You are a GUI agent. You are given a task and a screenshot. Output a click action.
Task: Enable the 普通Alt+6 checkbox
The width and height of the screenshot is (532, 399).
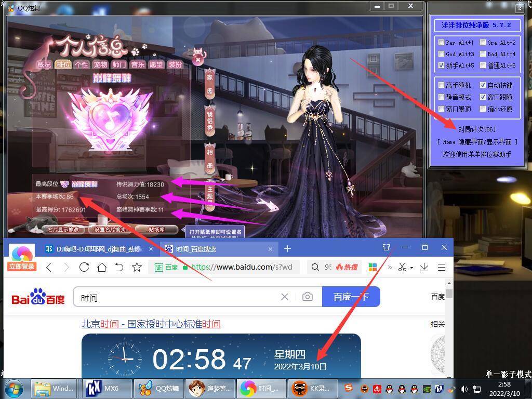tap(483, 65)
